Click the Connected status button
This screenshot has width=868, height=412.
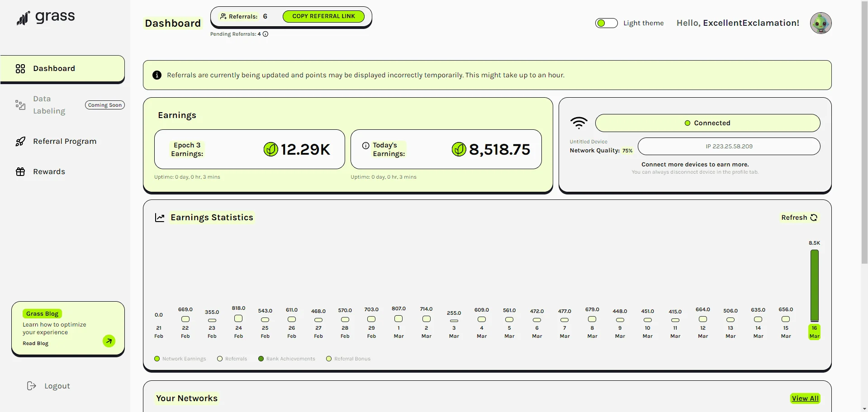click(x=707, y=123)
